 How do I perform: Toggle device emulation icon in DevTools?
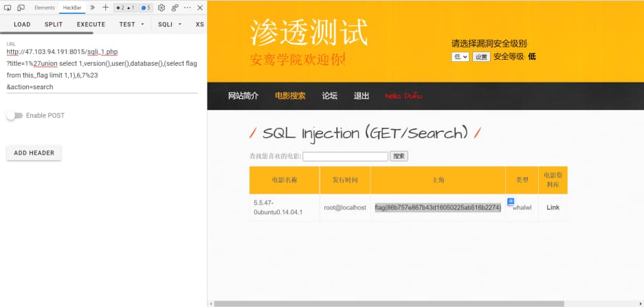pos(21,8)
